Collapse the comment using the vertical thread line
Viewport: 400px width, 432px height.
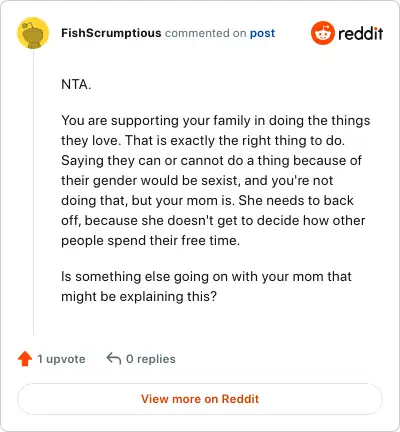coord(33,192)
